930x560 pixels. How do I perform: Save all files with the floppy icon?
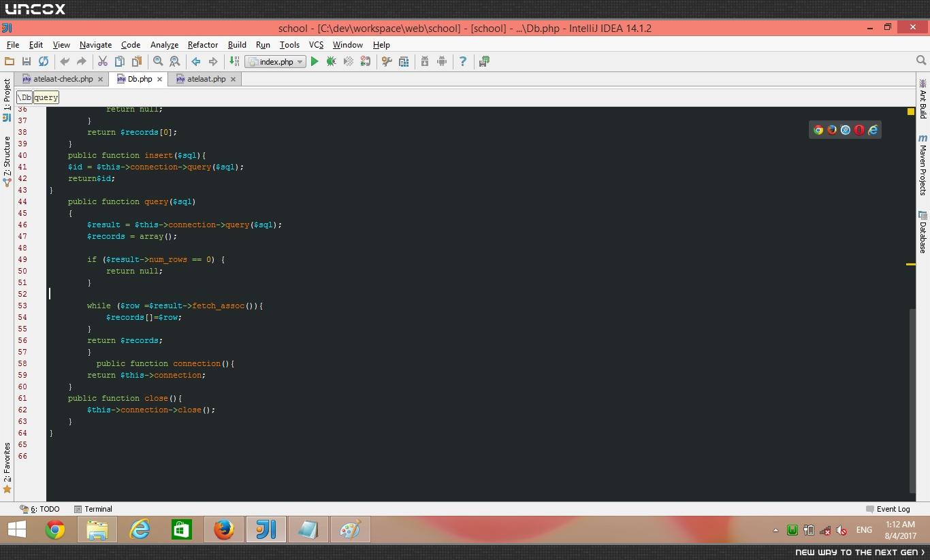27,61
